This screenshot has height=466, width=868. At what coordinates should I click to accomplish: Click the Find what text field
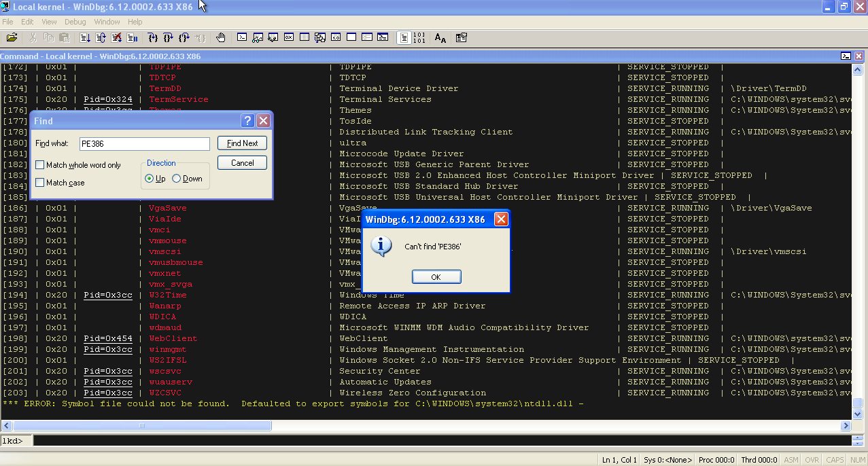point(145,144)
